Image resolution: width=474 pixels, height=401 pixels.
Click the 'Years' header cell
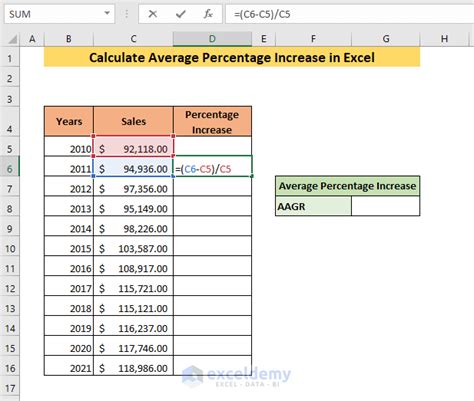tap(69, 121)
